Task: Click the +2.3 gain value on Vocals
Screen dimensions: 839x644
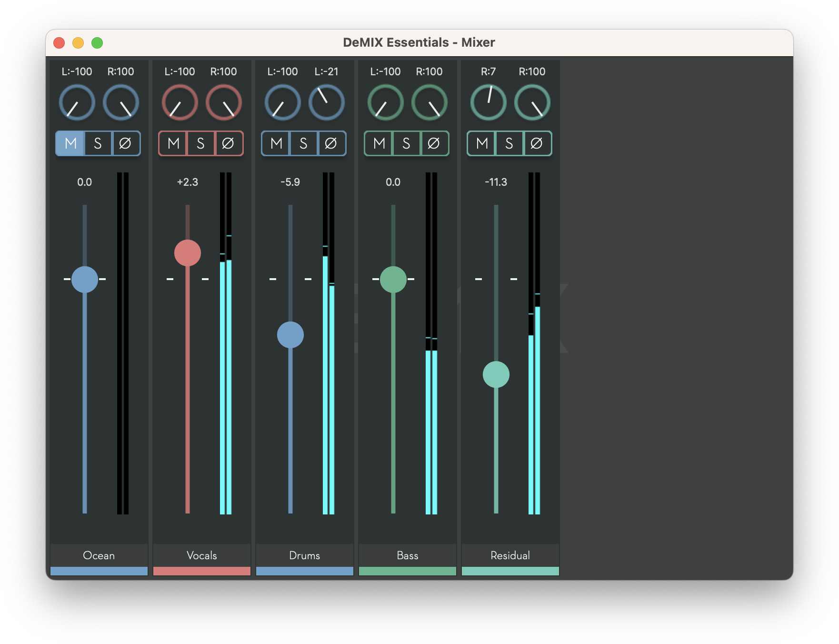Action: (x=188, y=181)
